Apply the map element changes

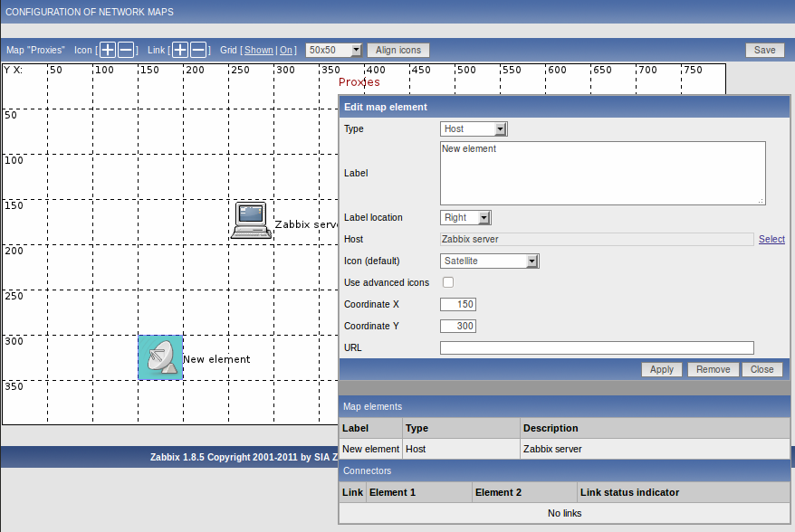coord(662,369)
